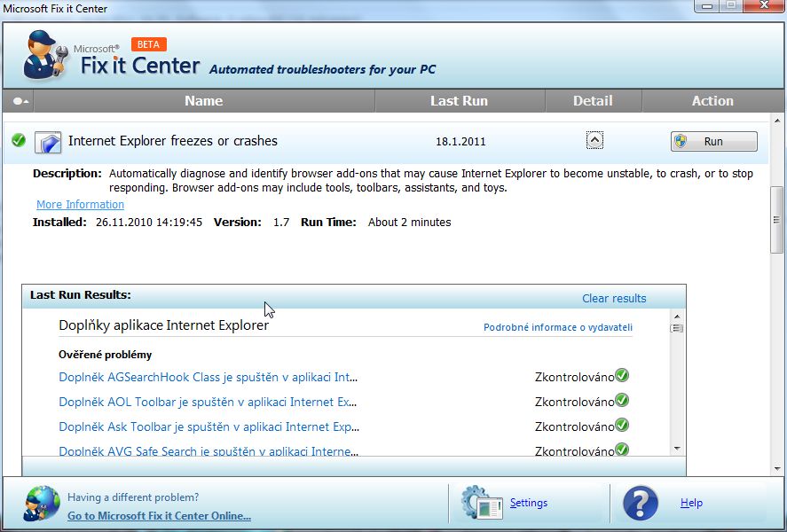Click the Action column header

(712, 101)
